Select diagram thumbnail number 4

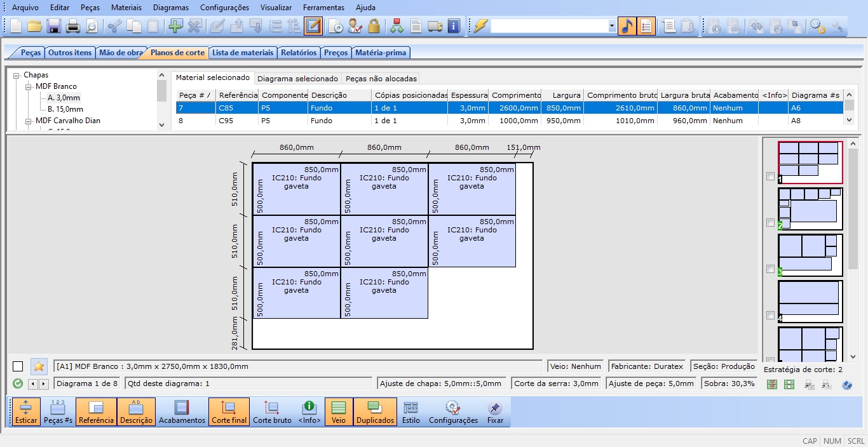click(x=810, y=298)
